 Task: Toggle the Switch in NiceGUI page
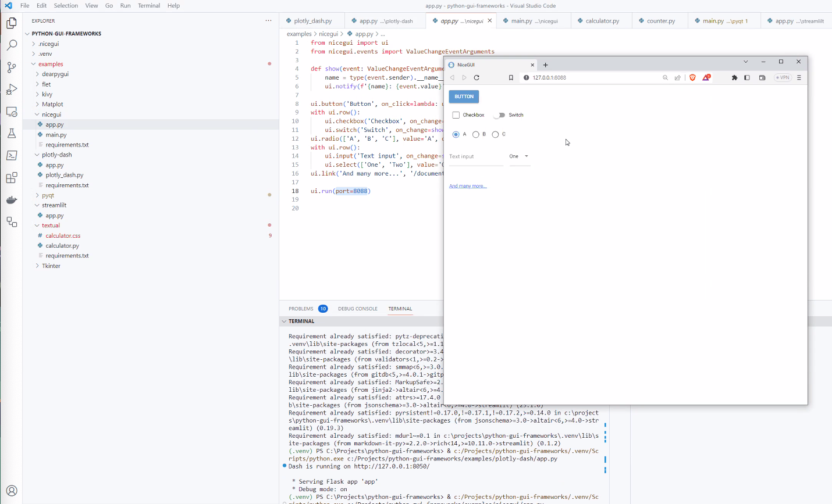coord(499,115)
